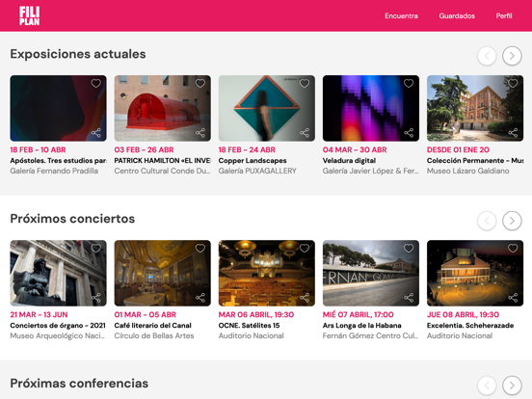This screenshot has width=532, height=399.
Task: Share the Veladura digital exhibition
Action: pos(409,133)
